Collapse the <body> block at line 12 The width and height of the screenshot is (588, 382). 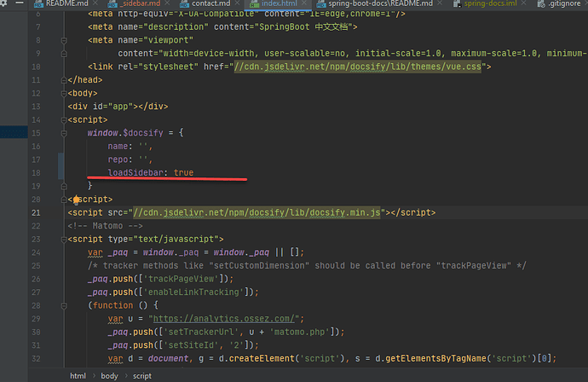64,94
